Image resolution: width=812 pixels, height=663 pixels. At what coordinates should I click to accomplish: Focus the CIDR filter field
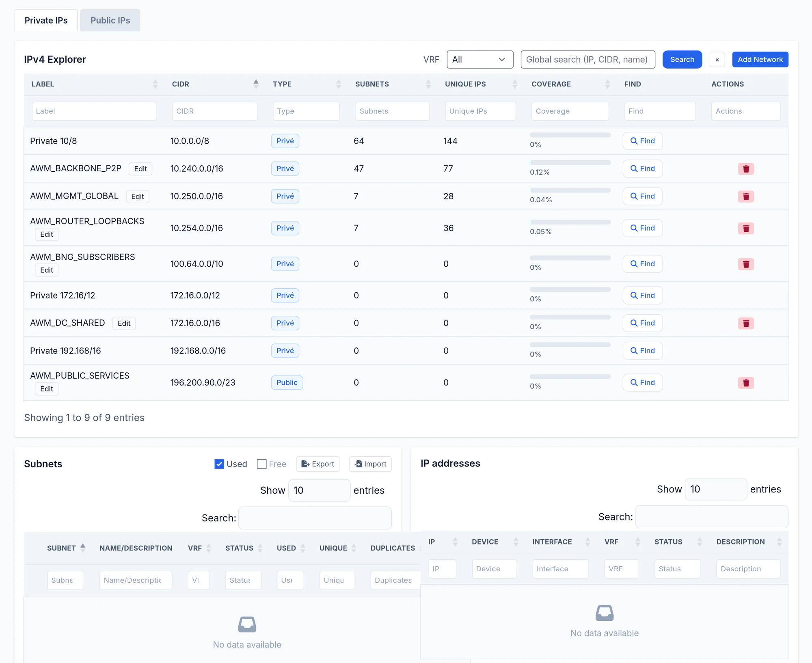[214, 111]
